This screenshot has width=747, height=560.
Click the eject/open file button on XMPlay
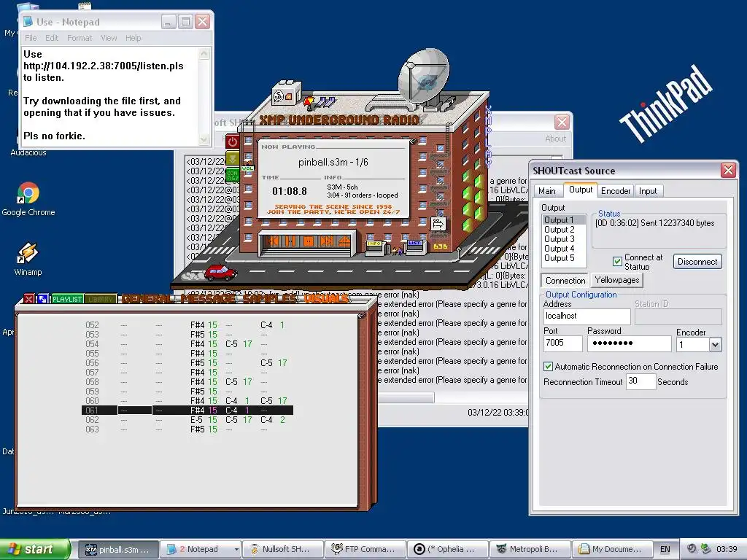344,241
